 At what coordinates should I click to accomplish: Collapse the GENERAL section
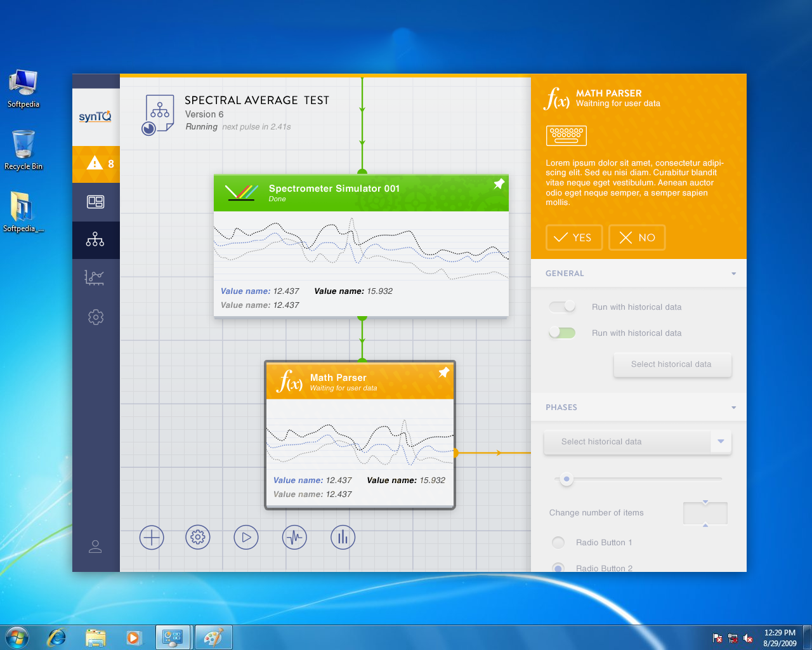[734, 274]
